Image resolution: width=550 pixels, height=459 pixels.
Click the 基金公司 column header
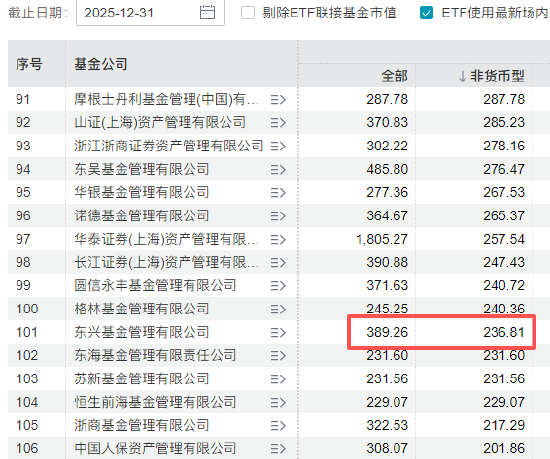pos(101,64)
